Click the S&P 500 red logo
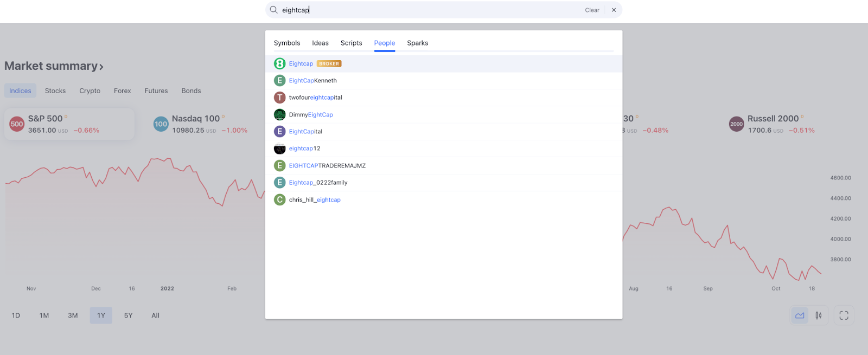Image resolution: width=868 pixels, height=355 pixels. [17, 124]
